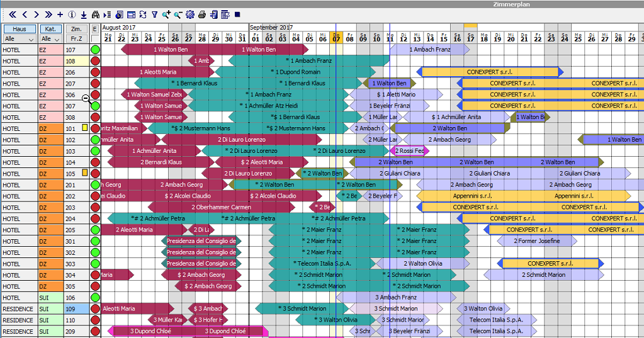Click the Zim. column header button
The height and width of the screenshot is (338, 644).
pos(76,29)
